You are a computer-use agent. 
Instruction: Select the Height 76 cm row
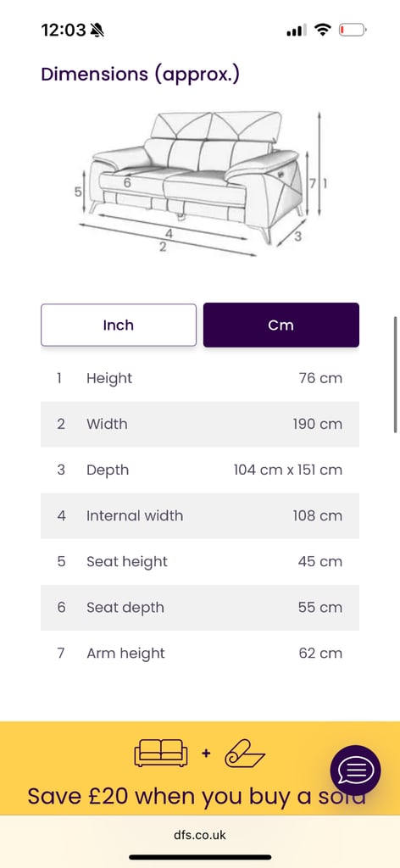coord(200,379)
